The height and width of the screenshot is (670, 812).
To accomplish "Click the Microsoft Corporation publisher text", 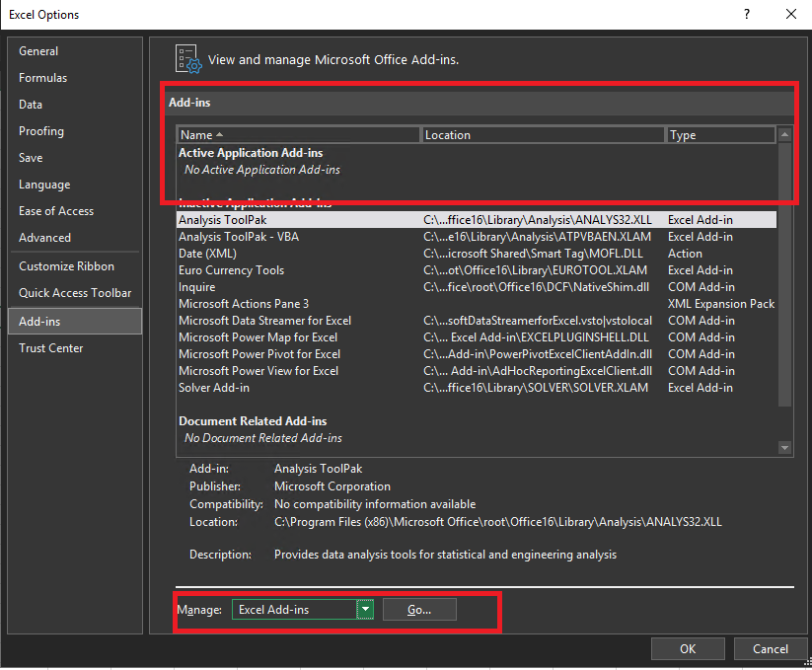I will tap(332, 486).
